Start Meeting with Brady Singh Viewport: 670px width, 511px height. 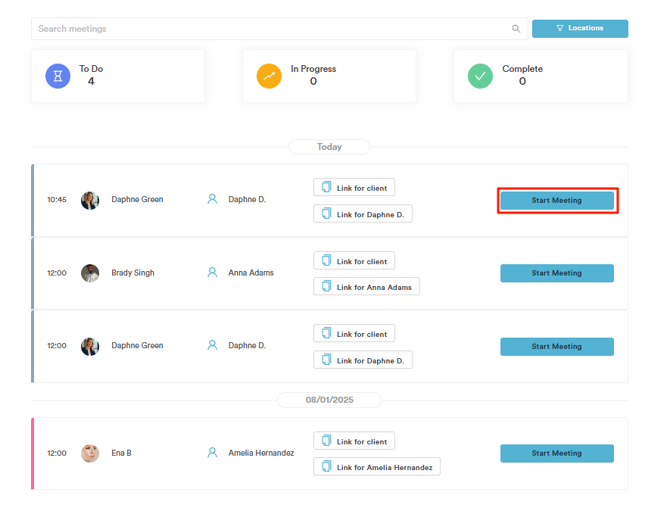point(557,273)
